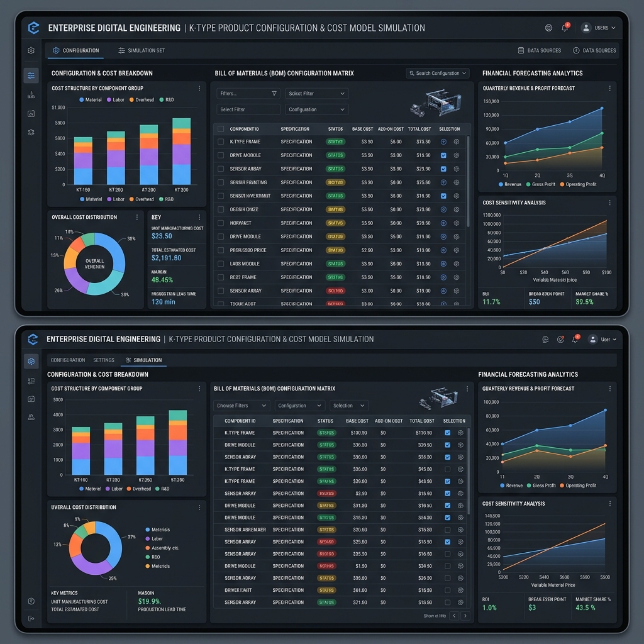644x644 pixels.
Task: Click logout icon at bottom of lower sidebar
Action: point(31,619)
